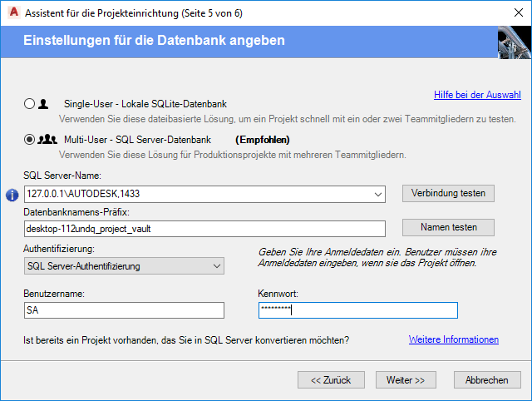Click the (Empfohlen) text
The height and width of the screenshot is (401, 532).
[x=263, y=140]
